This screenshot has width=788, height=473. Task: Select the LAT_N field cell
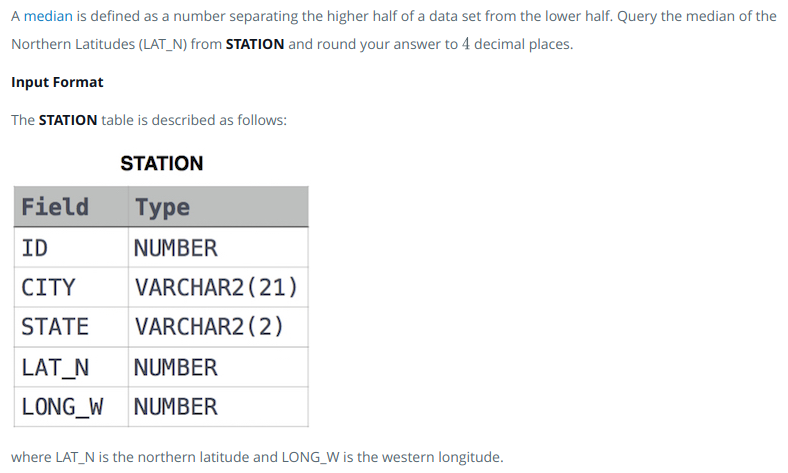tap(71, 367)
